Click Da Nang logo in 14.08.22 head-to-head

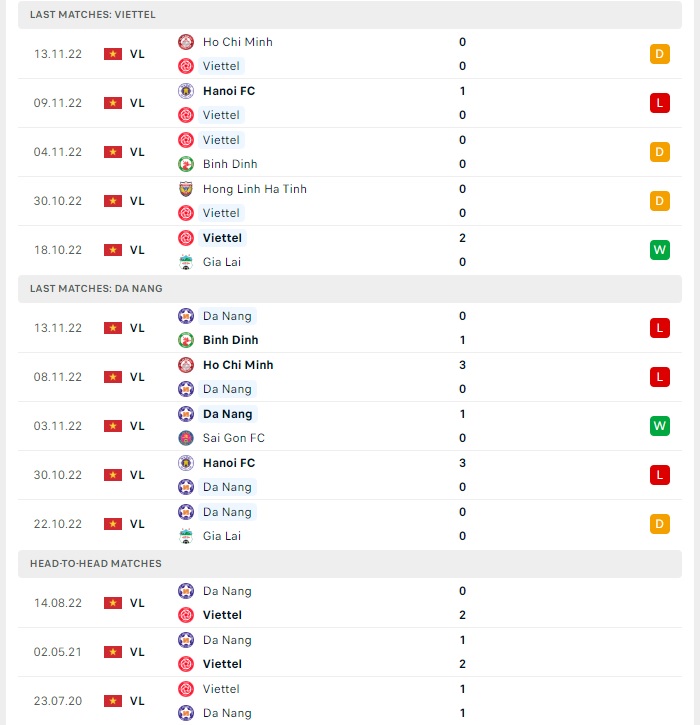click(186, 591)
